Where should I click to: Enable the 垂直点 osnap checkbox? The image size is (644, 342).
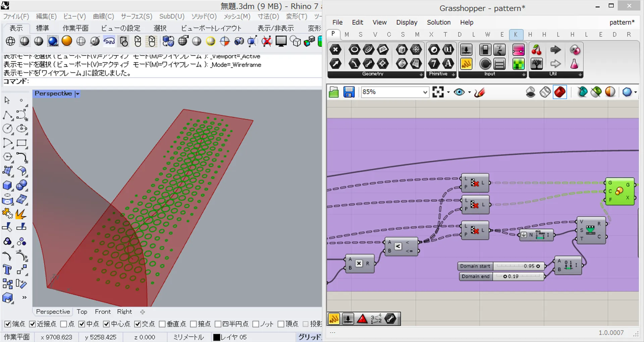162,324
